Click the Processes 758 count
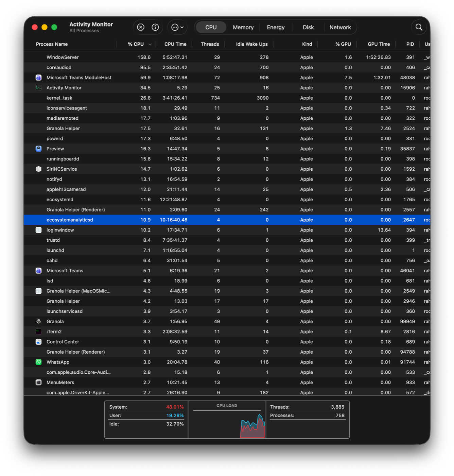 [340, 415]
